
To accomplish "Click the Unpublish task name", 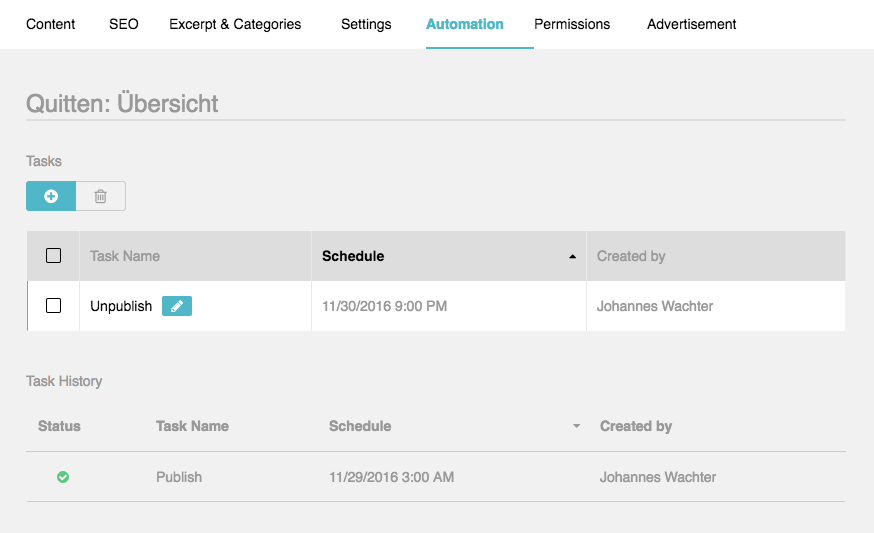I will tap(121, 307).
